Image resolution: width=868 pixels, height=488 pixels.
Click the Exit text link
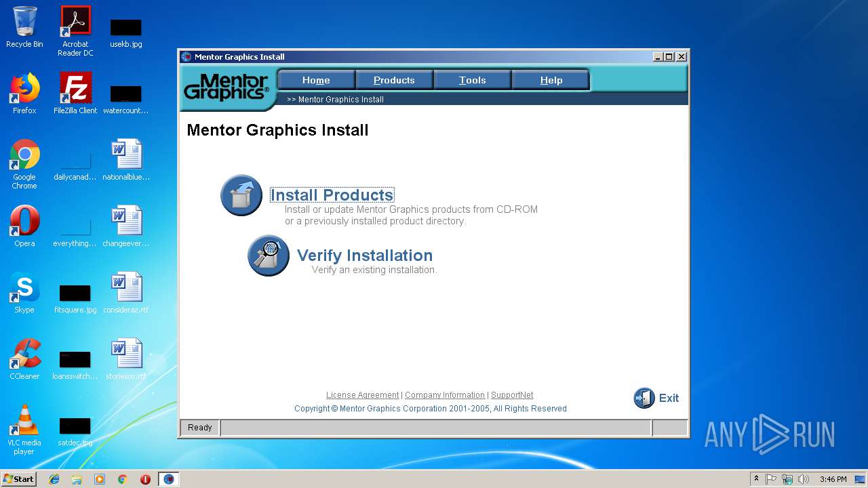(669, 399)
